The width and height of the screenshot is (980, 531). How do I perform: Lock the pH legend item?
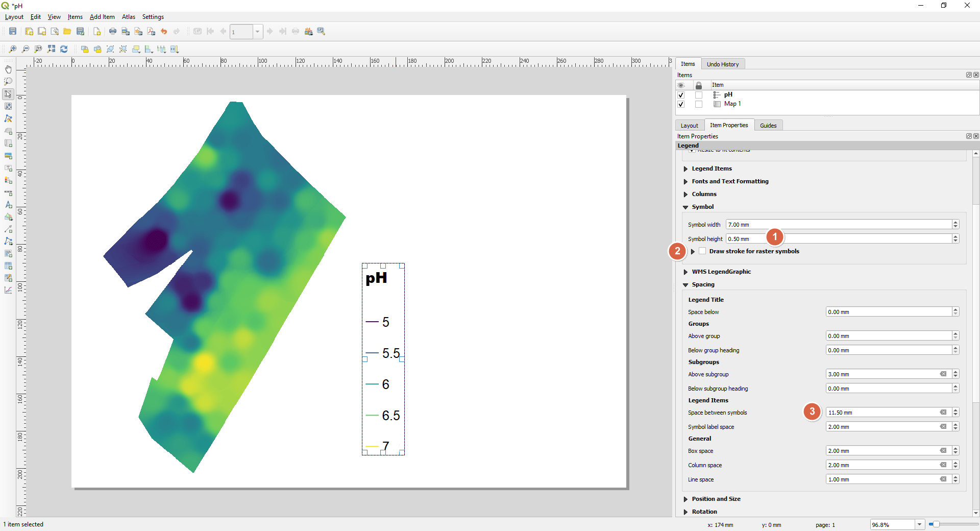[x=699, y=95]
